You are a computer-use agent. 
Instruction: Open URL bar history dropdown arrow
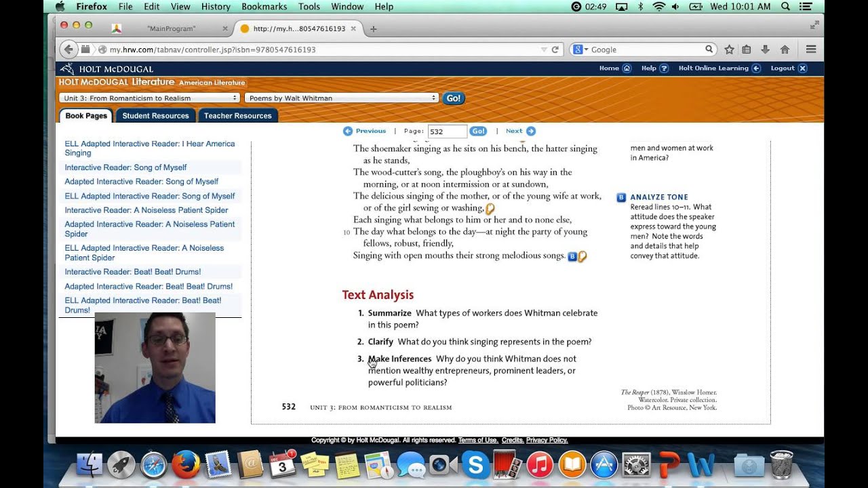coord(544,49)
